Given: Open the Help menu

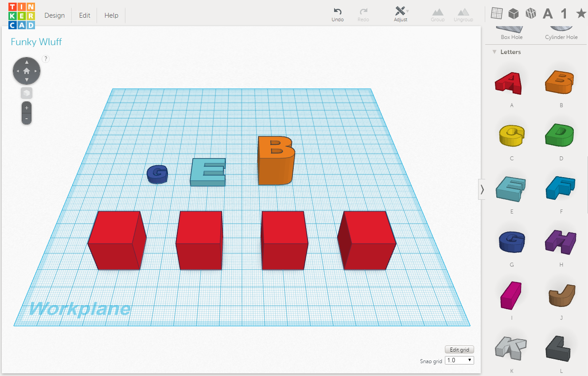Looking at the screenshot, I should pos(111,15).
